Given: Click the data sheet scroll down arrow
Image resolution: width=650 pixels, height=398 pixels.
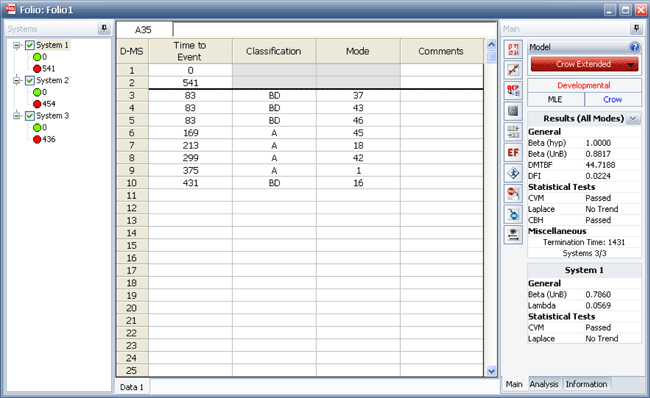Looking at the screenshot, I should (491, 371).
